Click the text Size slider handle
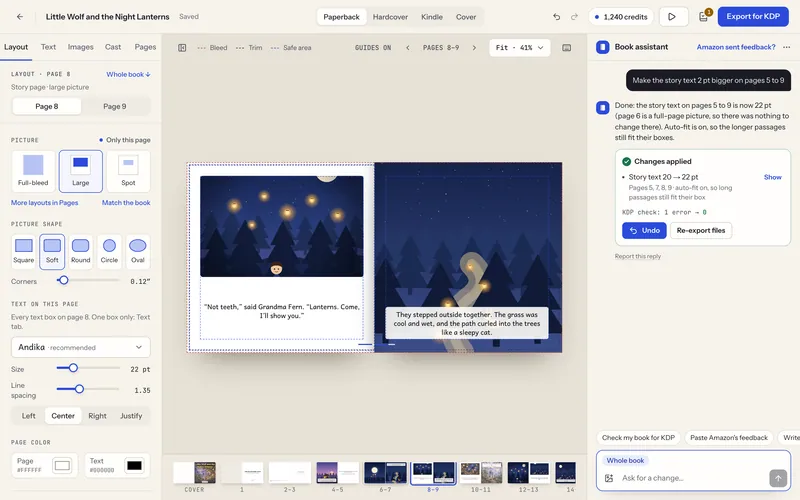The image size is (800, 500). pos(73,368)
